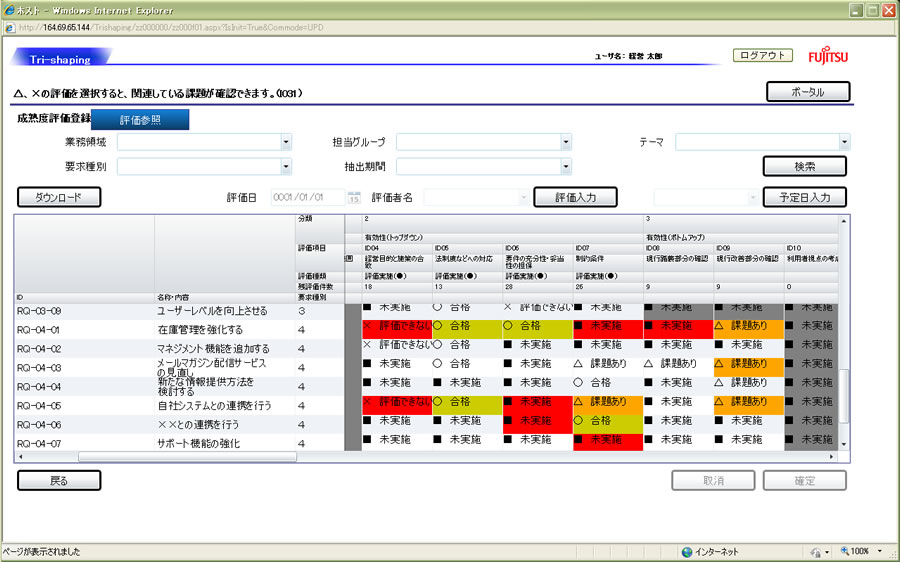The image size is (900, 562).
Task: Go to ポータル page
Action: tap(808, 92)
